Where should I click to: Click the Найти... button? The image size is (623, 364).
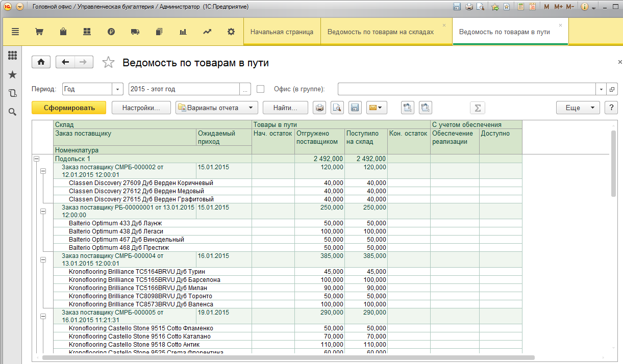(x=285, y=108)
